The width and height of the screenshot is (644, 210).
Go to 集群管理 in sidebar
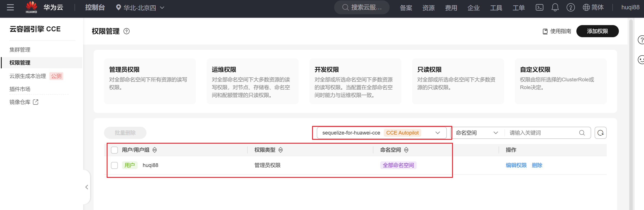click(20, 50)
